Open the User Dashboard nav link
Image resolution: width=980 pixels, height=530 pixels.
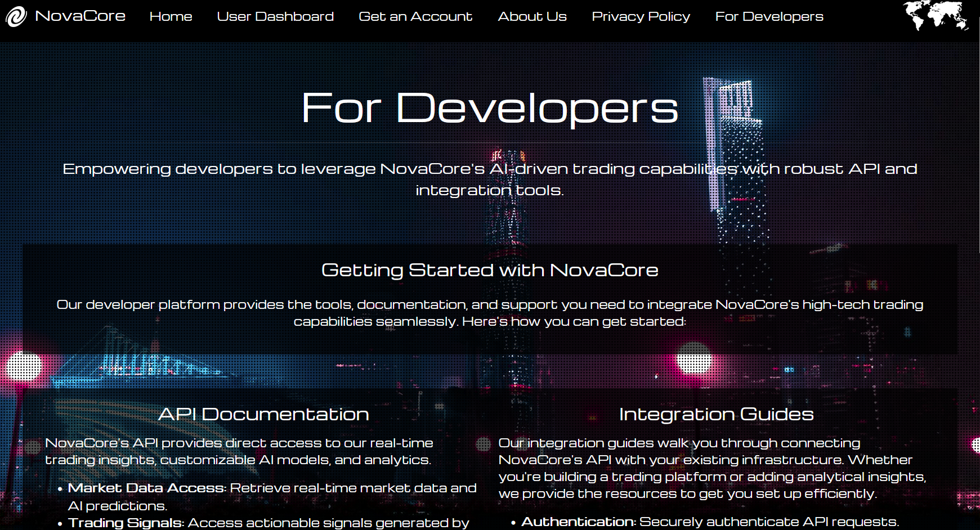(275, 17)
